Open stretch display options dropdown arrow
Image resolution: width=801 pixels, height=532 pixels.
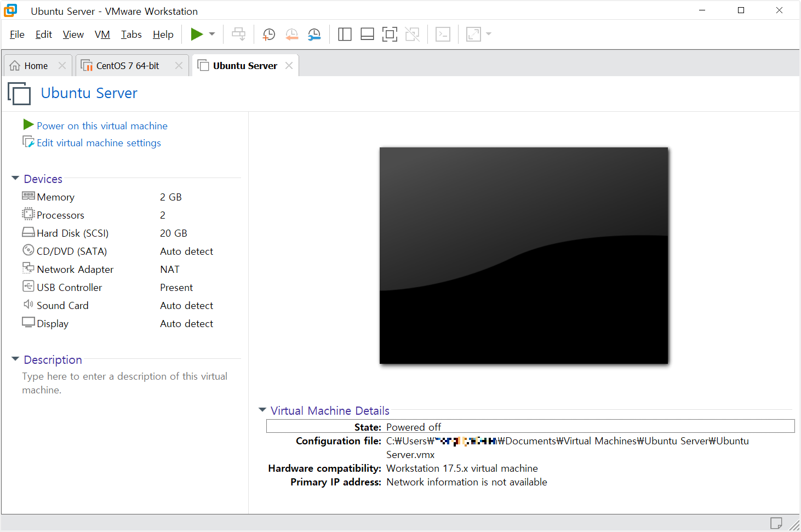click(489, 35)
